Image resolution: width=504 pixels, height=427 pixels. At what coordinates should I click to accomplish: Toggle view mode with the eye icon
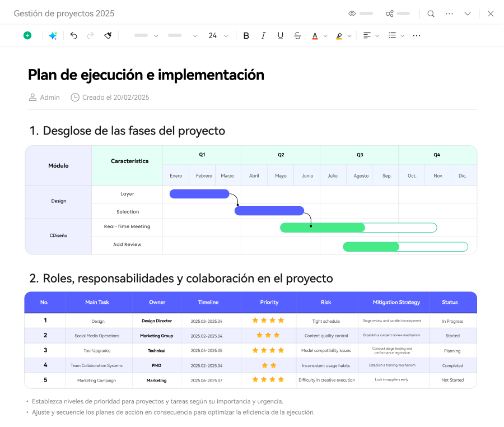tap(352, 13)
